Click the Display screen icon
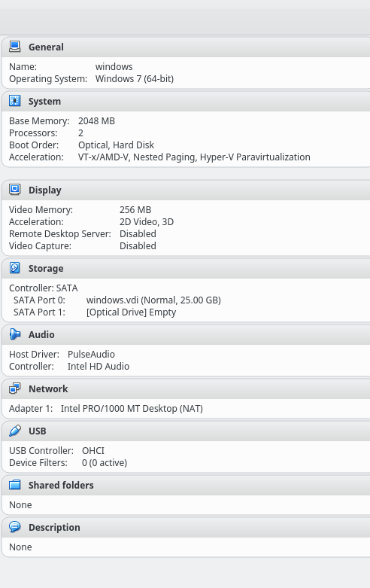The width and height of the screenshot is (370, 588). [14, 190]
